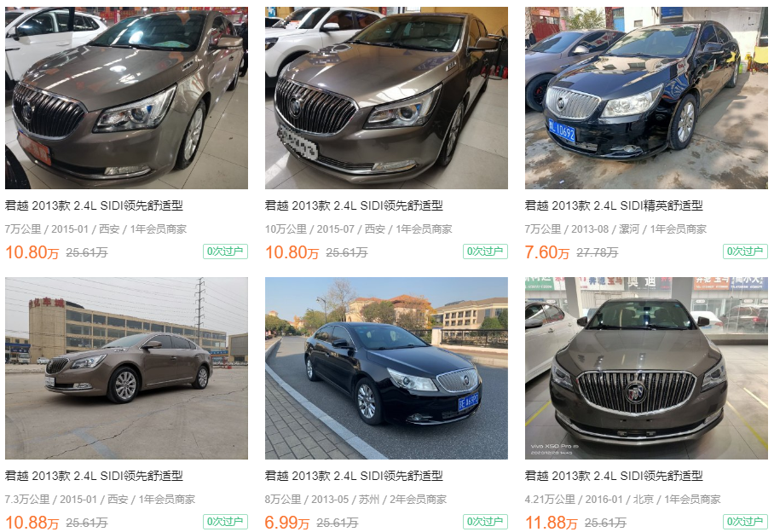Open the 7万公里 Xi'an Buick LaCrosse photo
The image size is (774, 532).
(126, 98)
